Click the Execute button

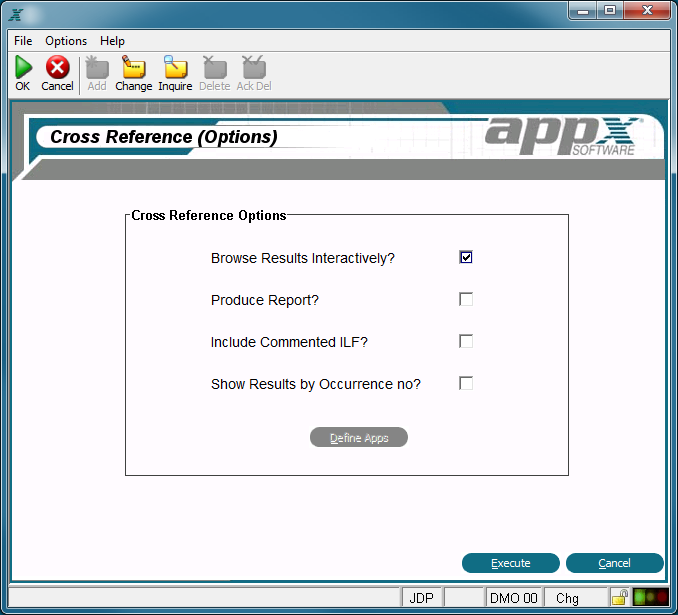coord(511,563)
